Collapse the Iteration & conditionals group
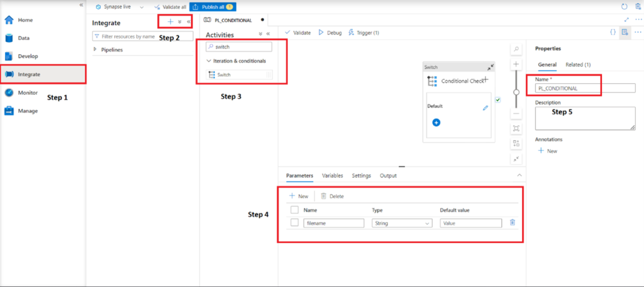Image resolution: width=644 pixels, height=287 pixels. pyautogui.click(x=209, y=61)
